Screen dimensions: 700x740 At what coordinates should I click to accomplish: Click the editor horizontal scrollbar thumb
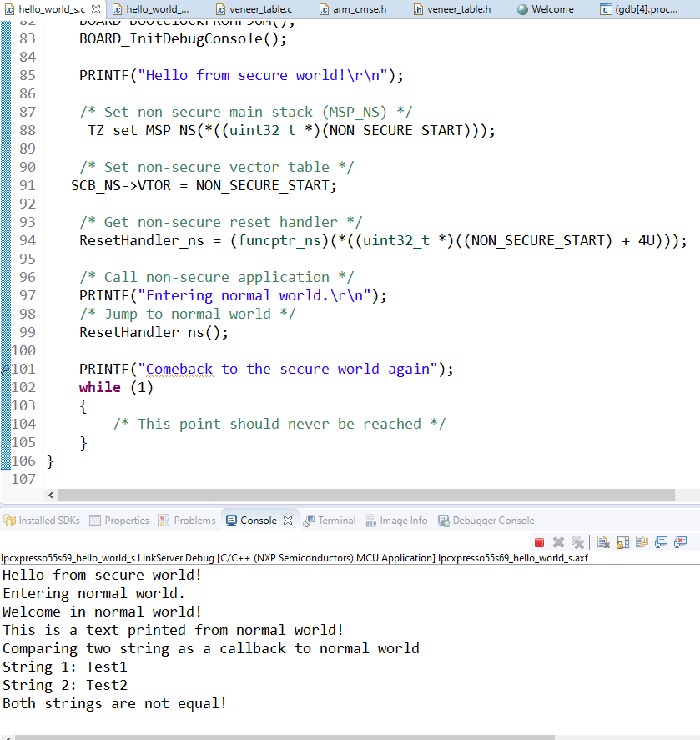coord(366,495)
